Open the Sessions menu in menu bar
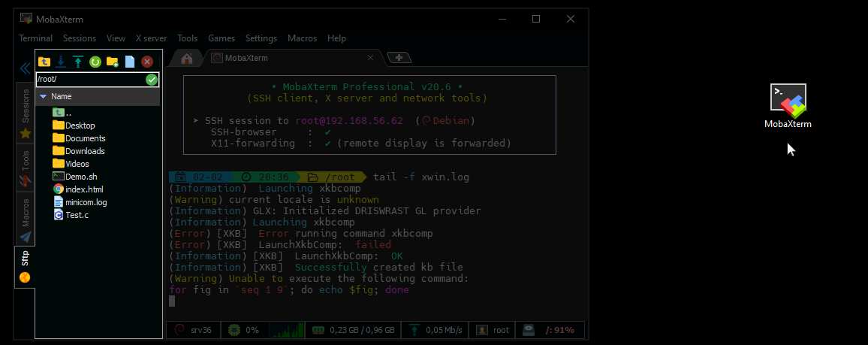The width and height of the screenshot is (868, 345). point(80,38)
